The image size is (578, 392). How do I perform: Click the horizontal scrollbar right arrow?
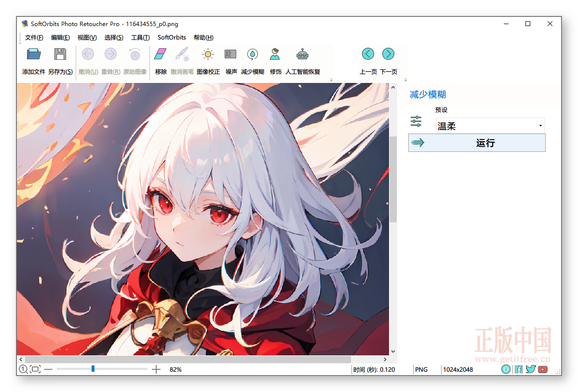385,359
